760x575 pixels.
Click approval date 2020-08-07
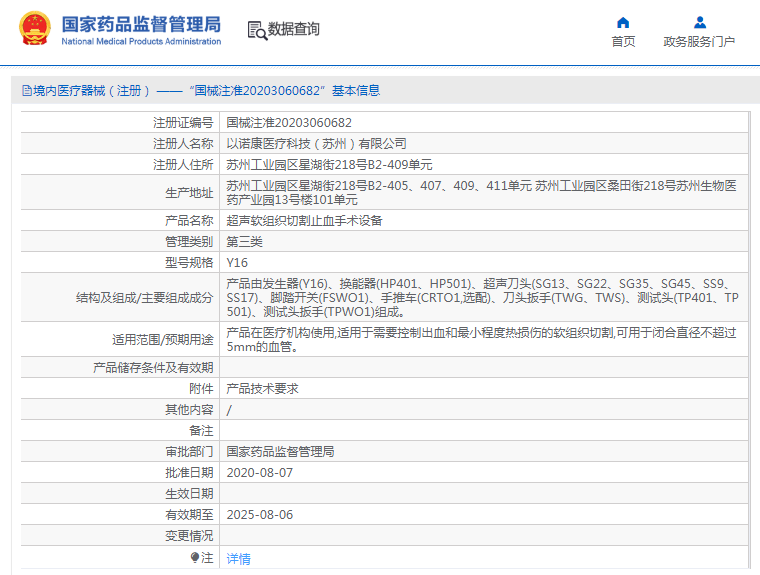(x=260, y=473)
